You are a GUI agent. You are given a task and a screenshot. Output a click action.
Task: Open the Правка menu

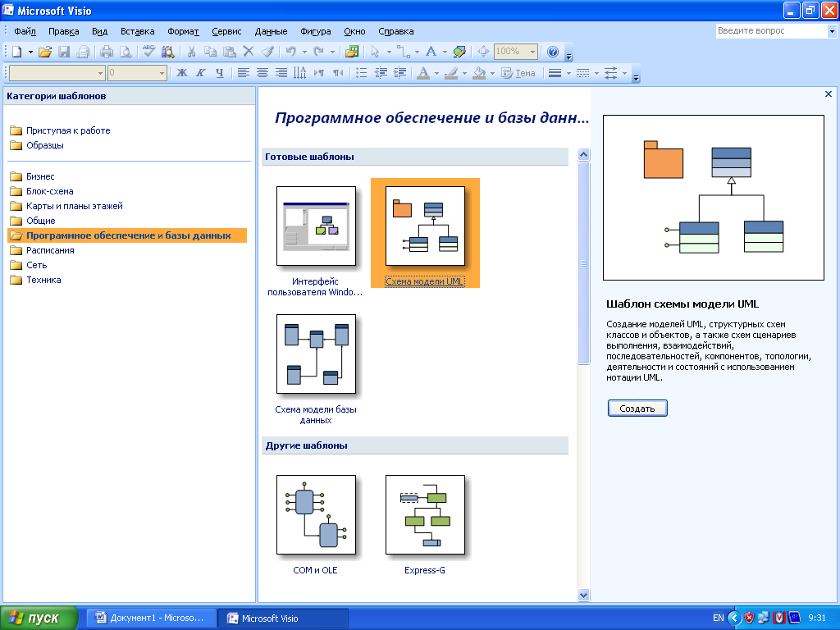(x=64, y=32)
